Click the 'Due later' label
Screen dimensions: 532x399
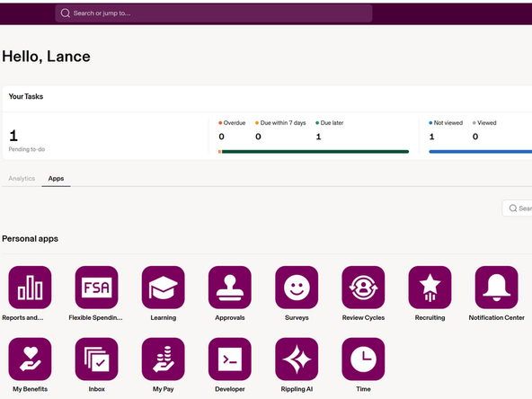point(332,123)
